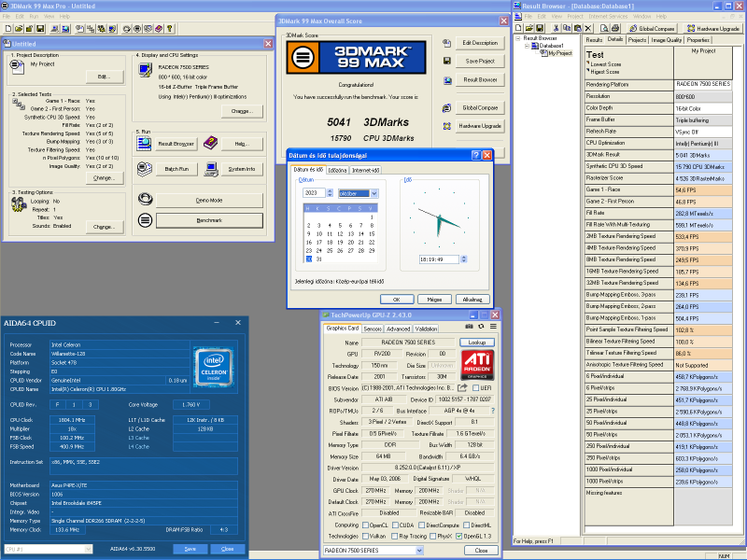747x560 pixels.
Task: Click Print icon in Result Browser toolbar
Action: 615,28
